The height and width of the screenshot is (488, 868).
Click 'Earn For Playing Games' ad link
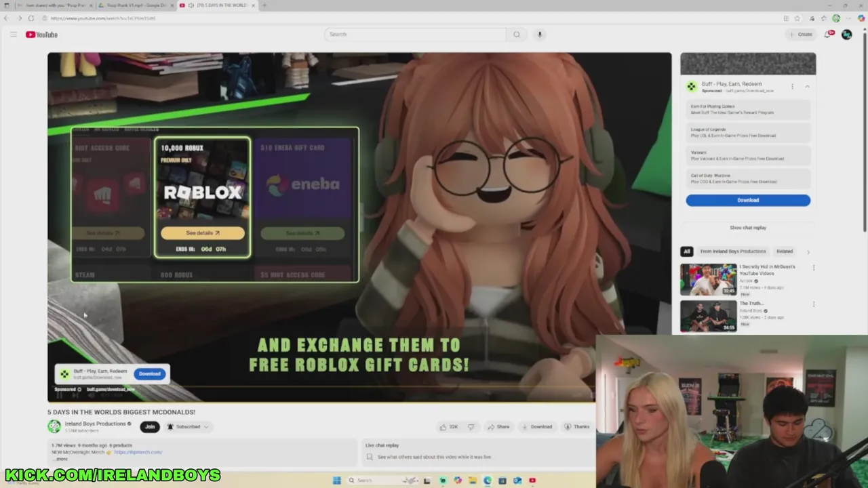click(x=748, y=110)
